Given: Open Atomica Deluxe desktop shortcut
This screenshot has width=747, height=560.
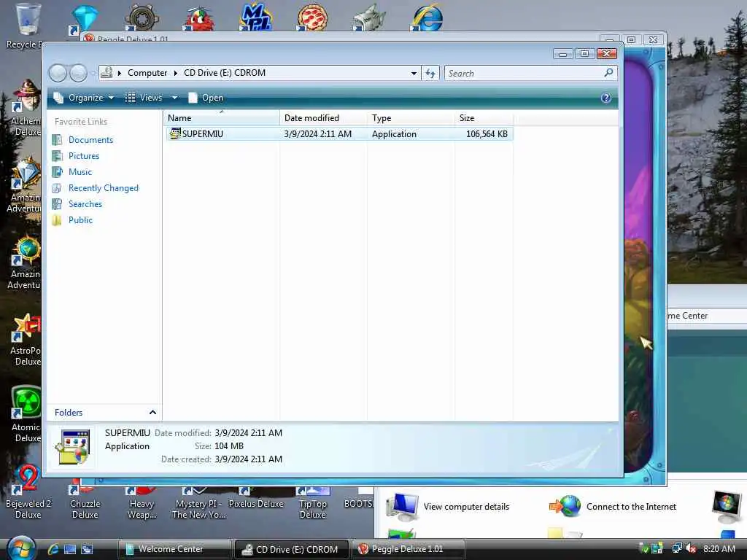Looking at the screenshot, I should 26,414.
